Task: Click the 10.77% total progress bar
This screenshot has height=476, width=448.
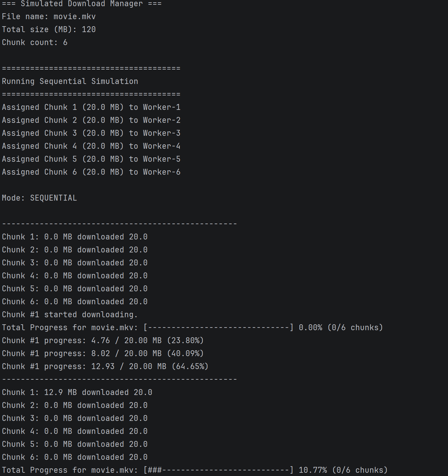Action: [218, 470]
